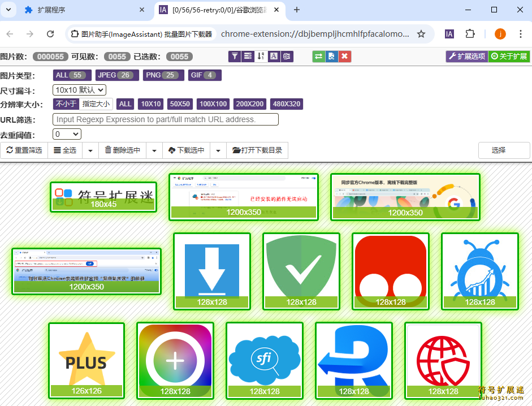This screenshot has width=532, height=406.
Task: Open a new browser tab
Action: pyautogui.click(x=297, y=10)
